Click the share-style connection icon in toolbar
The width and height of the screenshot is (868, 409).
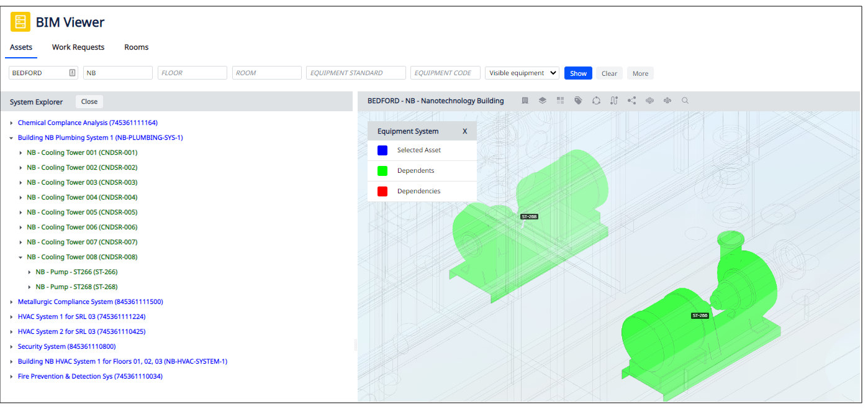tap(632, 101)
